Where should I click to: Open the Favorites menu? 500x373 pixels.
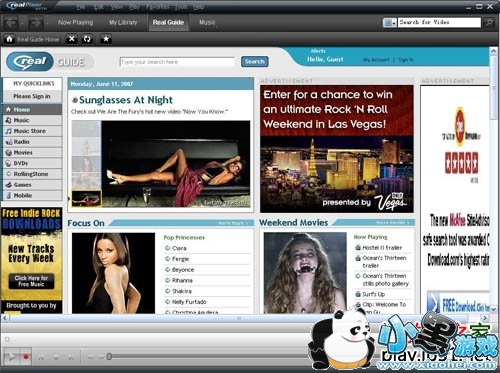[158, 7]
